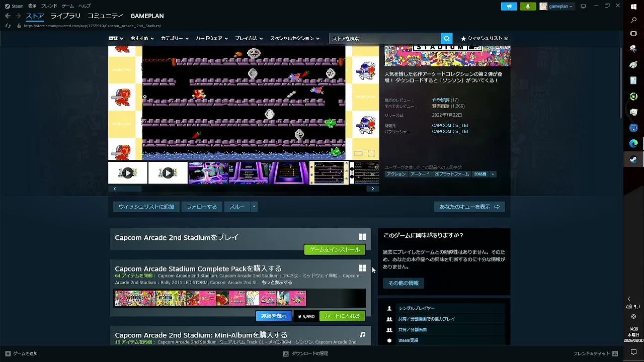Click カートに入れる for the Complete Pack
Screen dimensions: 644x362
click(342, 316)
